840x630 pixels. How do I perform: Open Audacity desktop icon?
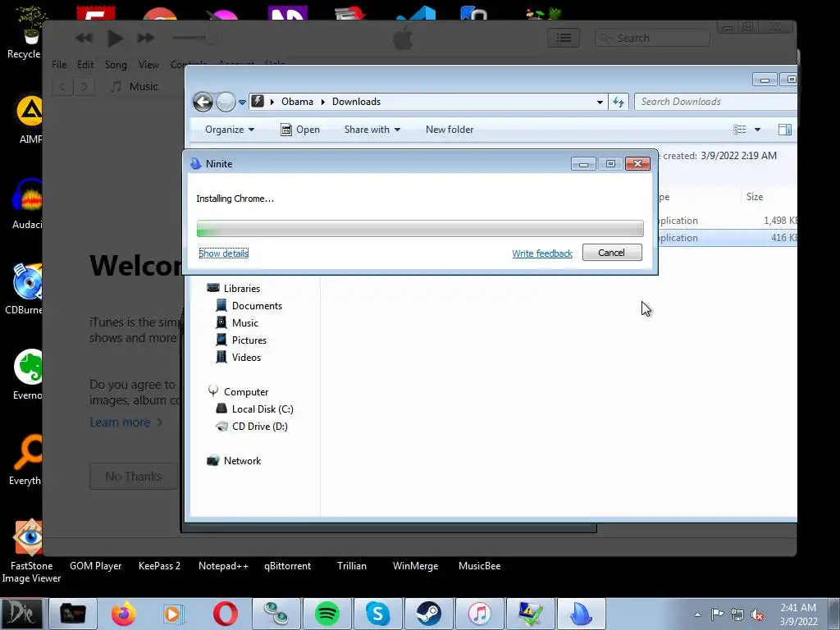pyautogui.click(x=27, y=204)
